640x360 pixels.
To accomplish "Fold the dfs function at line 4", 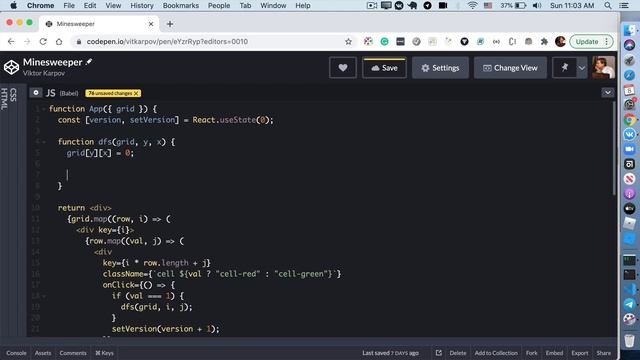I will coord(43,142).
